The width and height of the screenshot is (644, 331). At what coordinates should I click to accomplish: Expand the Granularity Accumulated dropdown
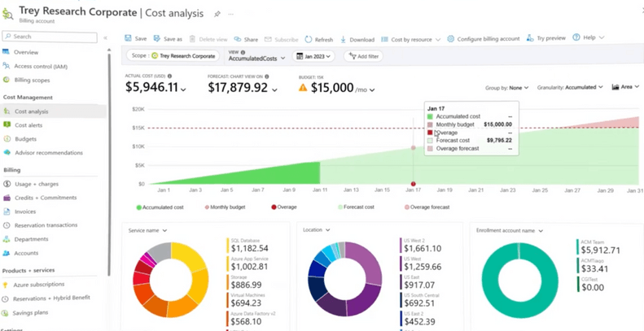(570, 87)
